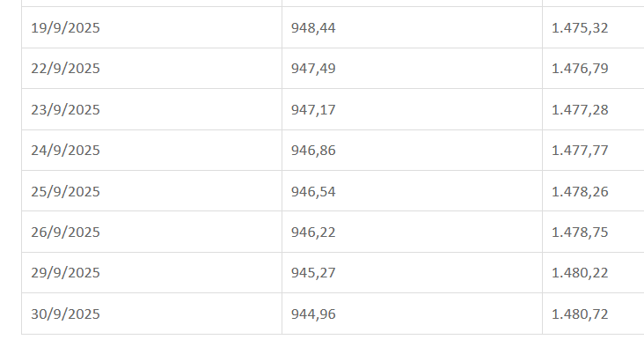Screen dimensions: 644x347
Task: Click the 26/9/2025 date cell
Action: [x=151, y=232]
